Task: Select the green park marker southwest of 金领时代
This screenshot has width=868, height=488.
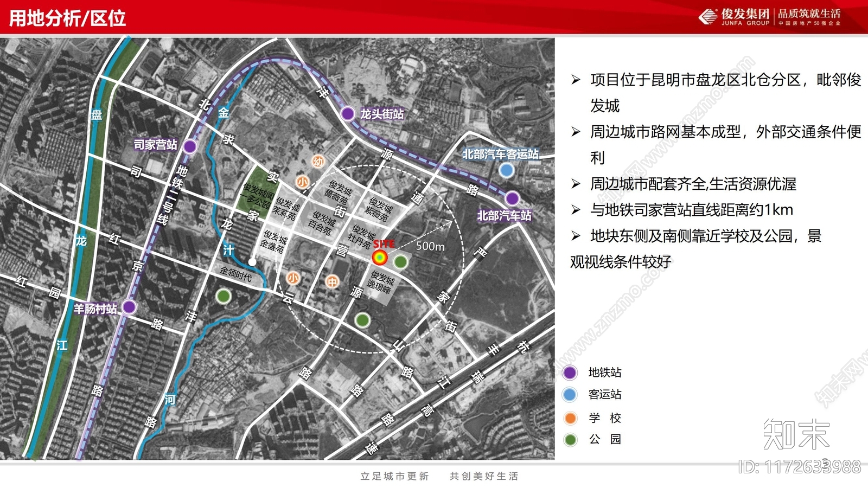Action: pos(223,296)
